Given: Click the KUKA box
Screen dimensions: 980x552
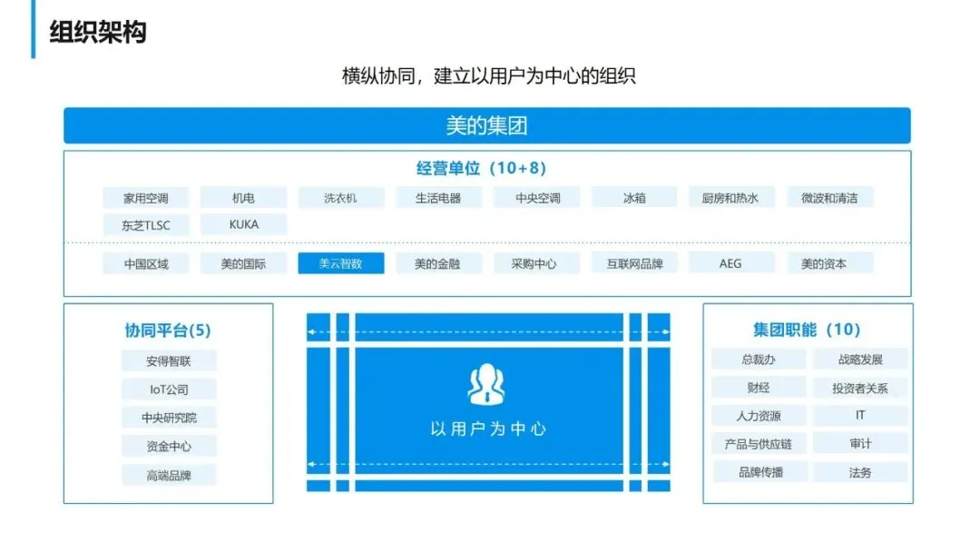Looking at the screenshot, I should (x=243, y=224).
